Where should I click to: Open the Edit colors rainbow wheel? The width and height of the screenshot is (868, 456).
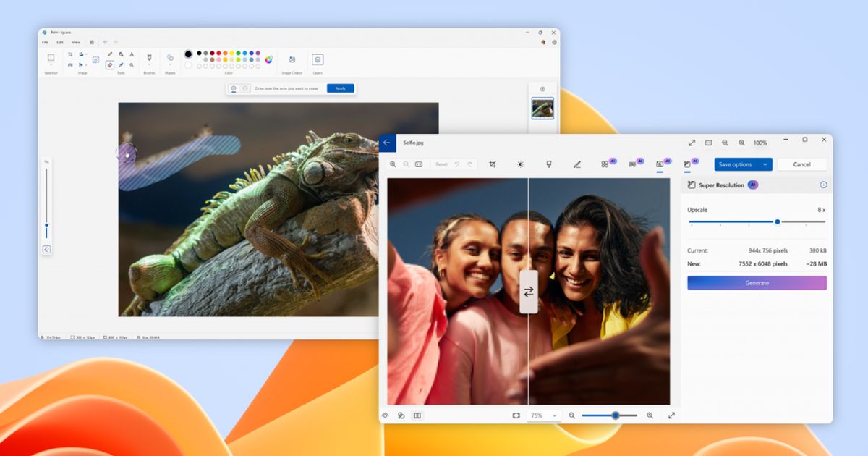click(268, 59)
